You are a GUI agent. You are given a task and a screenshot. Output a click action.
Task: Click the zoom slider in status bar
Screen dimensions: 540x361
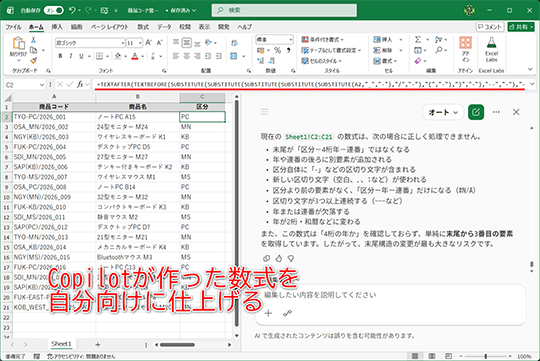pos(486,356)
